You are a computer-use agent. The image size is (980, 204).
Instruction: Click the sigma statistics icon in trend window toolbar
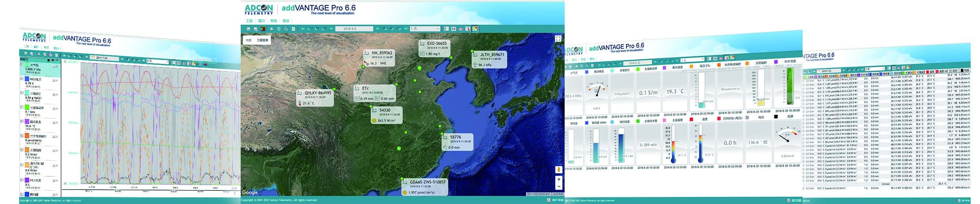tap(200, 64)
